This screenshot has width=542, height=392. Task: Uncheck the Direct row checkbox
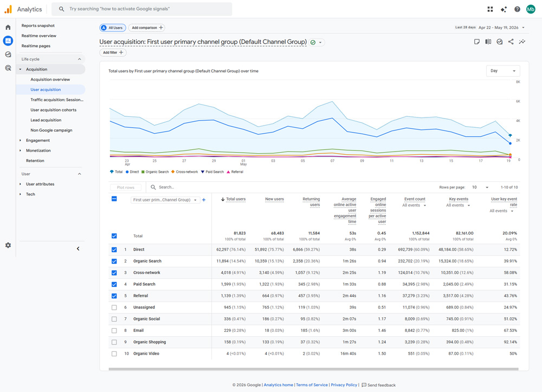coord(114,250)
